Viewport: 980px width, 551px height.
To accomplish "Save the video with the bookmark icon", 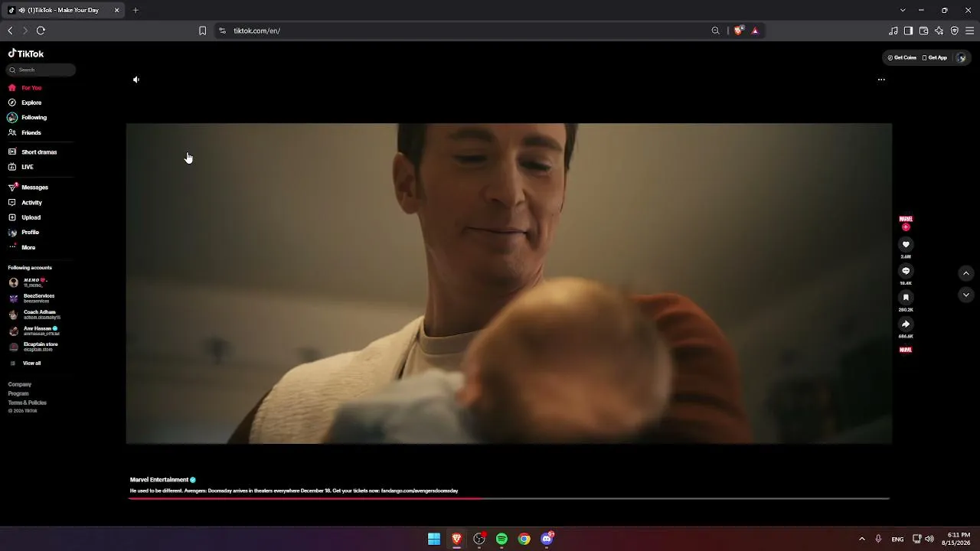I will tap(906, 298).
